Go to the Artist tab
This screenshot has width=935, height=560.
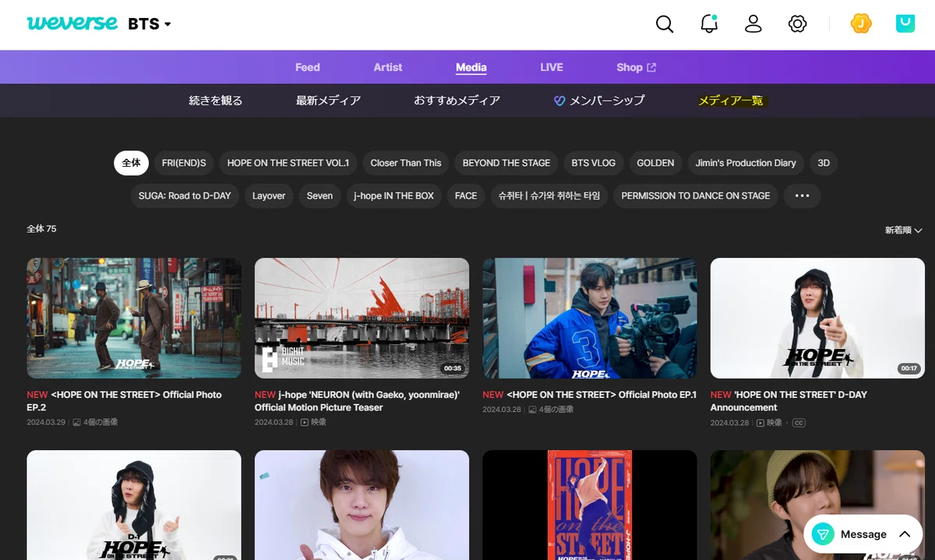tap(388, 68)
